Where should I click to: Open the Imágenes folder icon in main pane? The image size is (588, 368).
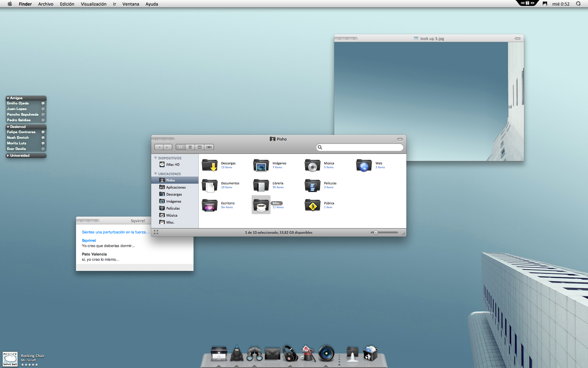(x=261, y=165)
